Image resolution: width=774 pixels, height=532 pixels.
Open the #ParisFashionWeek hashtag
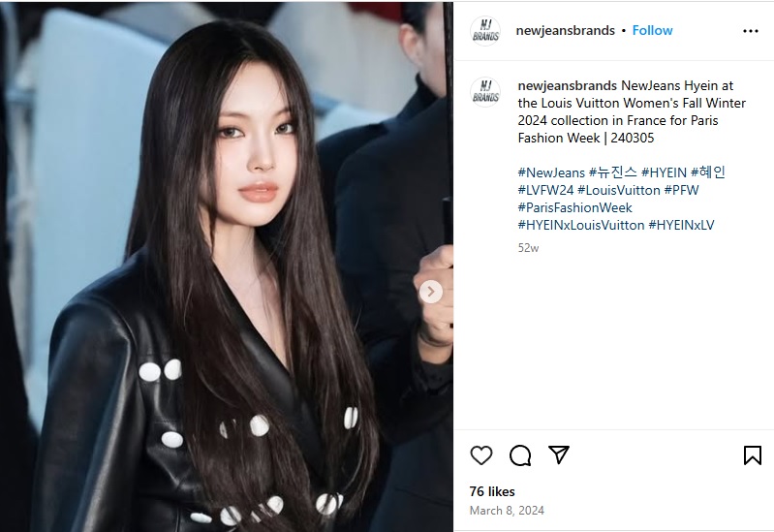[575, 207]
